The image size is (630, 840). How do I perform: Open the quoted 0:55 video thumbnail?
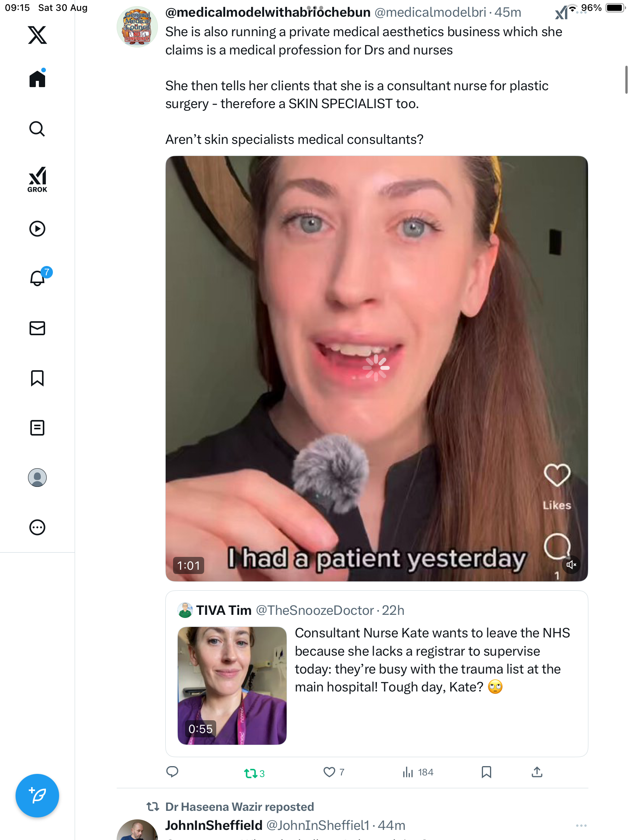pyautogui.click(x=232, y=686)
